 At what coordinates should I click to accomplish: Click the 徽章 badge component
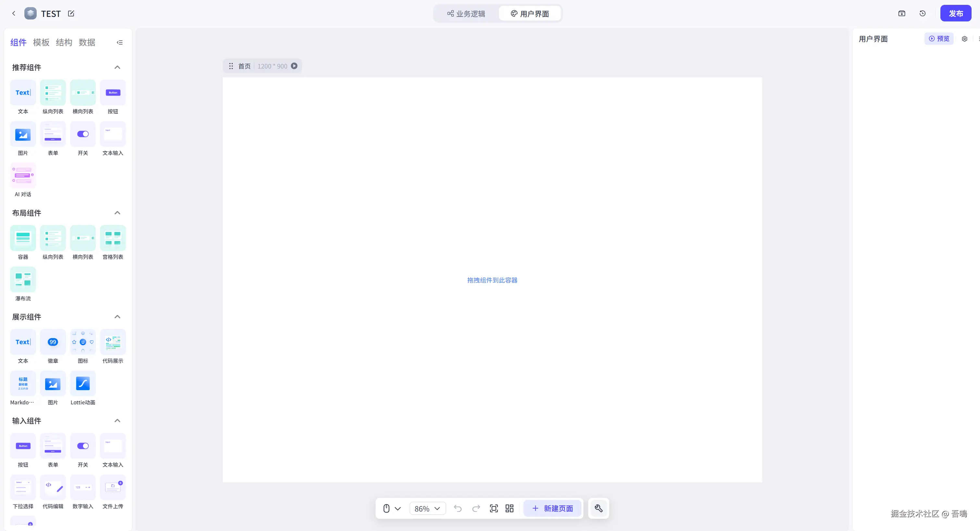click(53, 342)
